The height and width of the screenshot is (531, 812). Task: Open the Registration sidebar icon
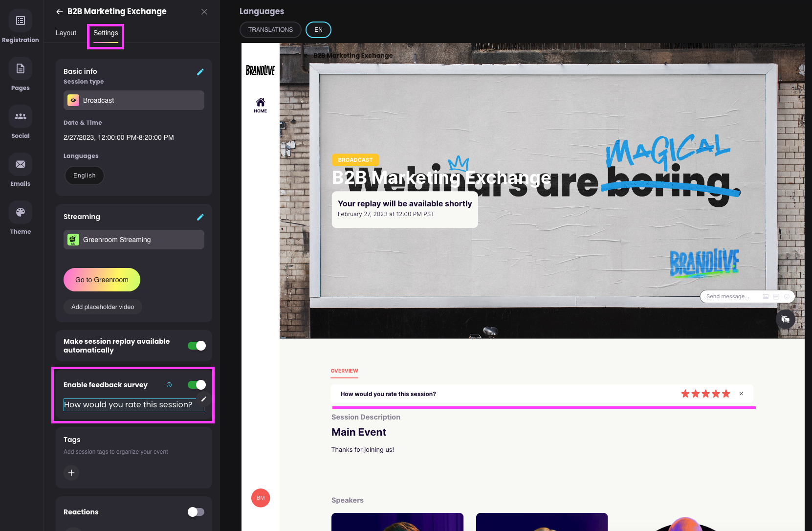21,21
